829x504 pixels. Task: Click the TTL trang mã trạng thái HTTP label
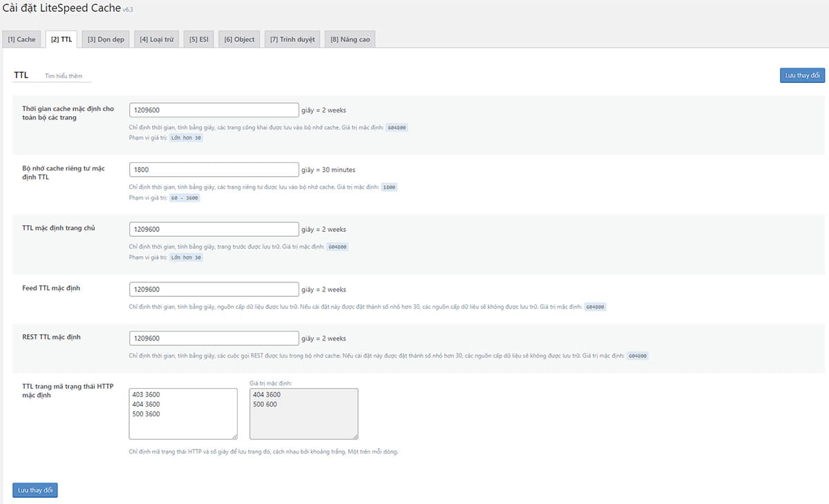point(68,391)
